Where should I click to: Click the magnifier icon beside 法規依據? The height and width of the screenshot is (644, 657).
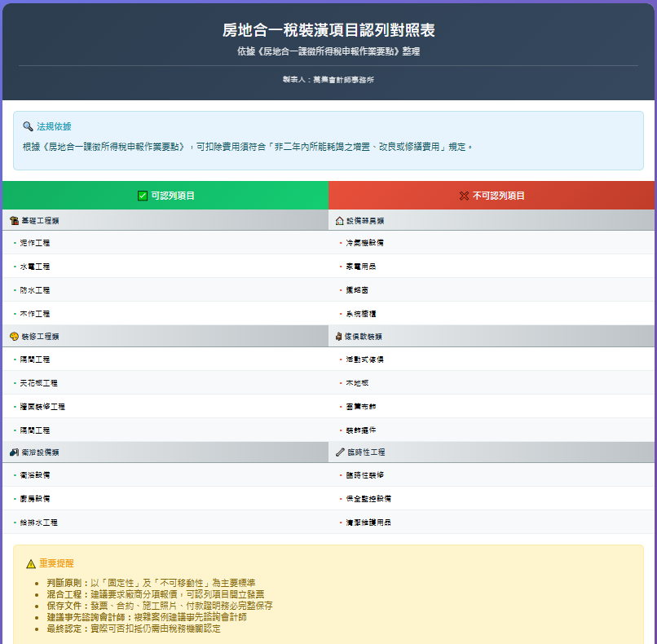pos(28,126)
